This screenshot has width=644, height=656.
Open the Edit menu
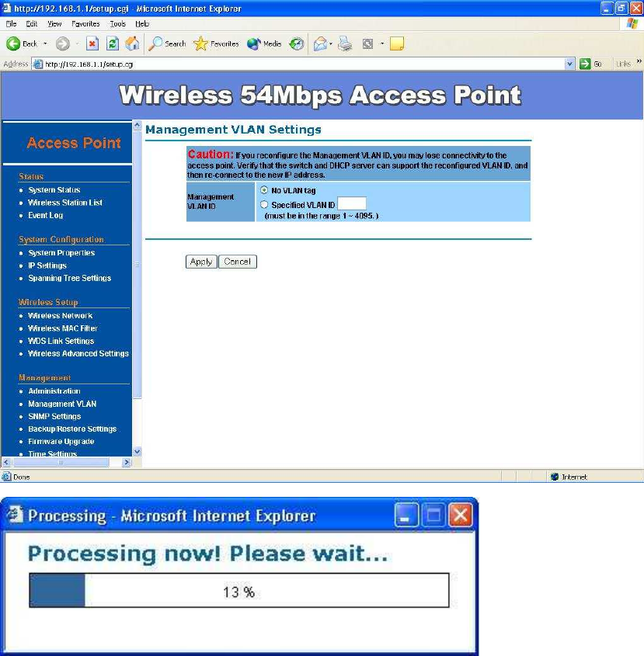pyautogui.click(x=31, y=24)
